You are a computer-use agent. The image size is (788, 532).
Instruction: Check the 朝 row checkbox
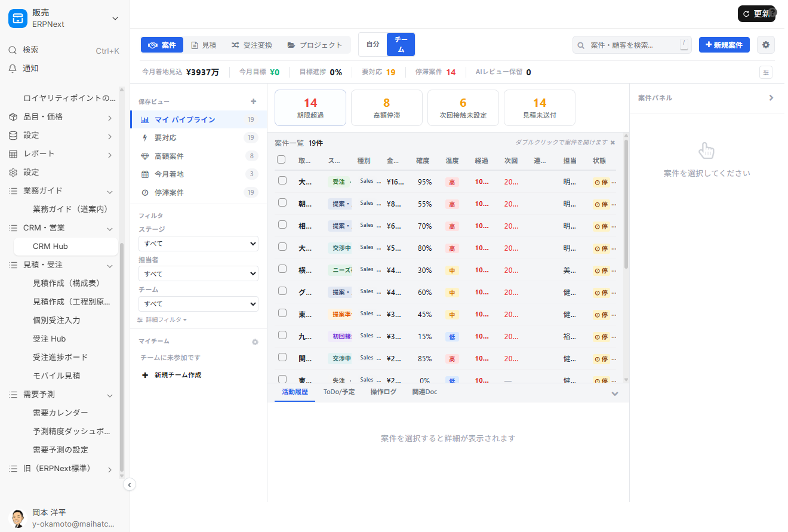282,202
